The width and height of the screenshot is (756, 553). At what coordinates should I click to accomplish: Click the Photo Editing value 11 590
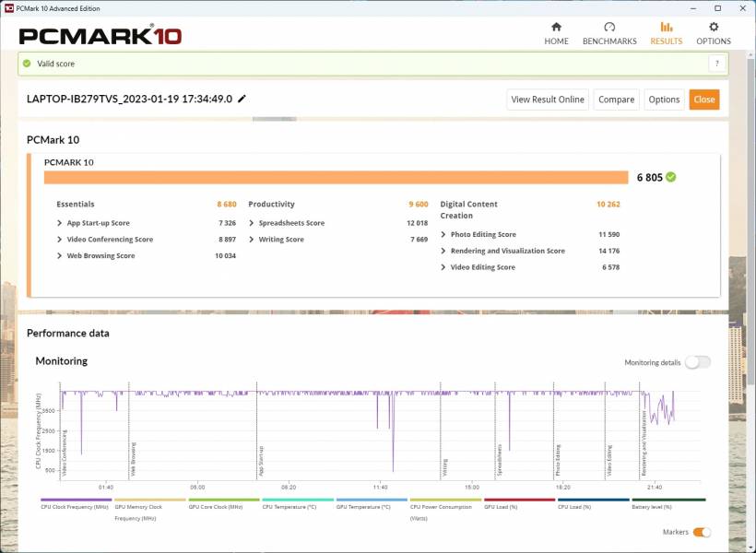(x=608, y=234)
